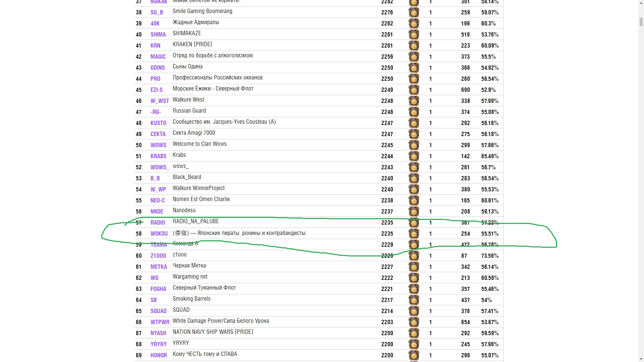Select battles count 690 in EZI-S row
644x362 pixels.
pos(466,90)
